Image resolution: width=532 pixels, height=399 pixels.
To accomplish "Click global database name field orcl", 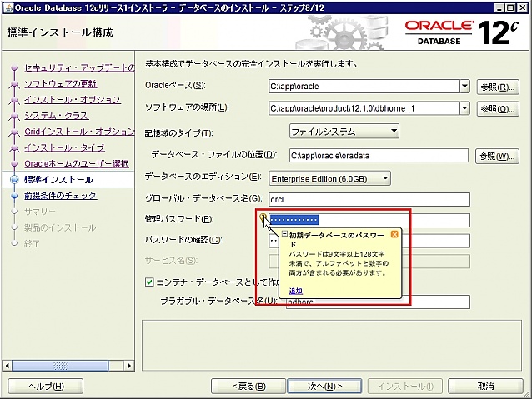I will [x=369, y=199].
